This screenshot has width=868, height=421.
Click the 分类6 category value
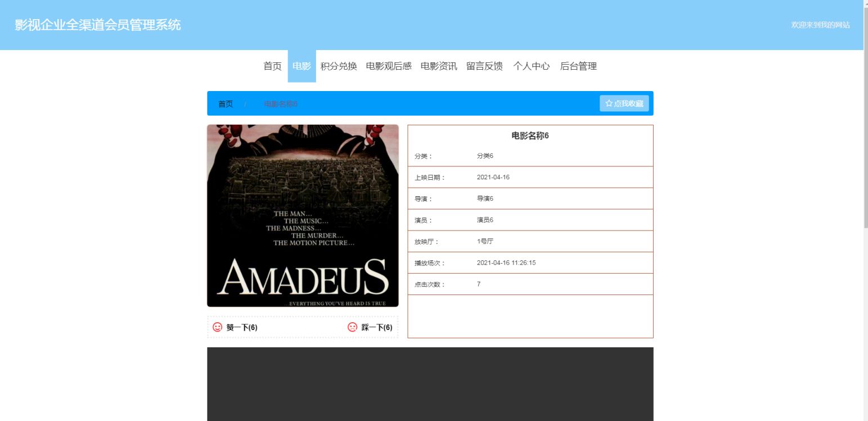tap(485, 156)
